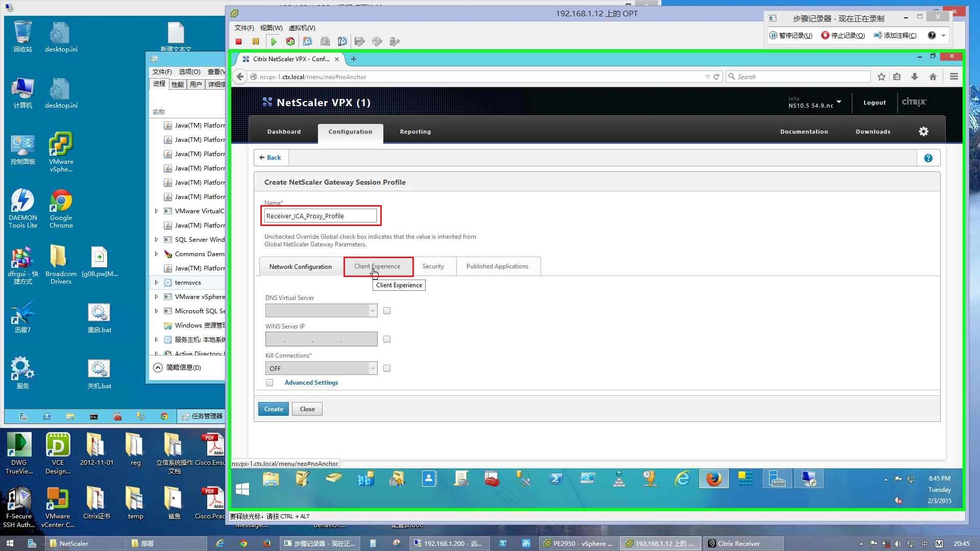The image size is (980, 551).
Task: Open the 虚拟机(V) menu in console window
Action: point(302,28)
